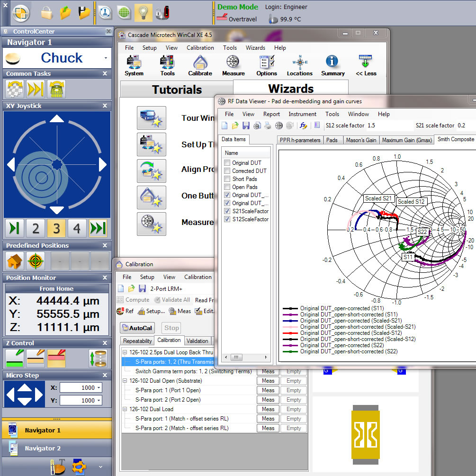Check the Corrected DUT checkbox
This screenshot has width=476, height=476.
(227, 171)
